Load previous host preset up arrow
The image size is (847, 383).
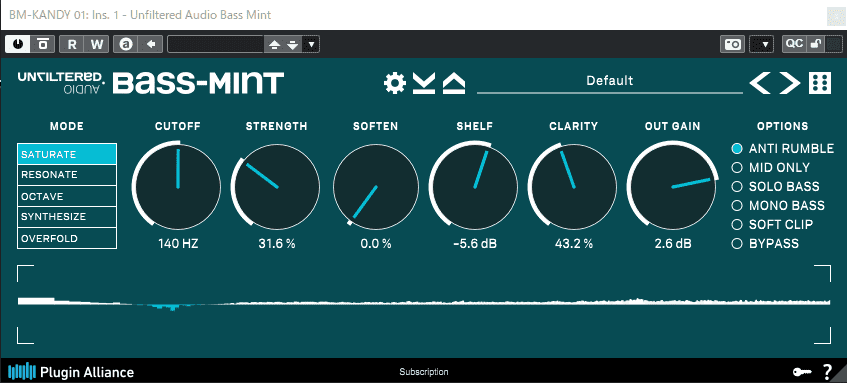click(x=275, y=44)
